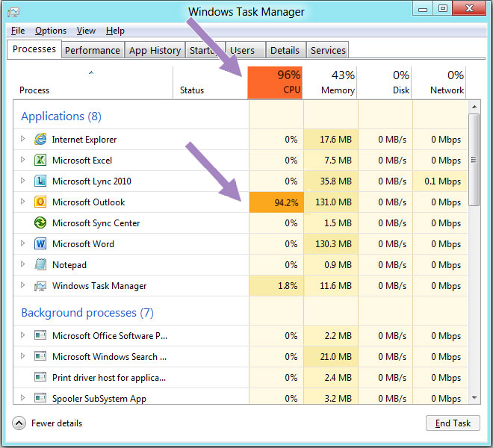Switch to the Services tab
493x448 pixels.
328,50
